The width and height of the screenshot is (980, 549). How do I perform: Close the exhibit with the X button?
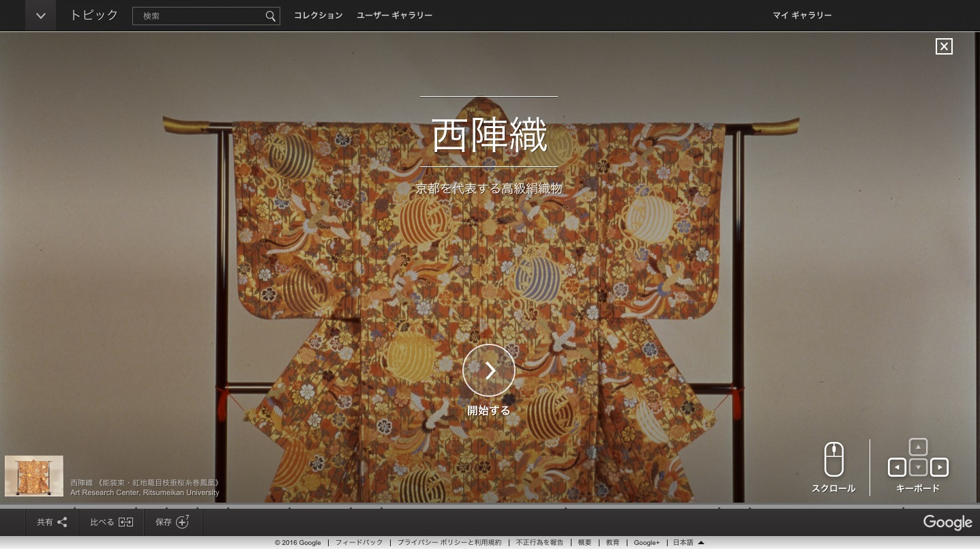944,46
